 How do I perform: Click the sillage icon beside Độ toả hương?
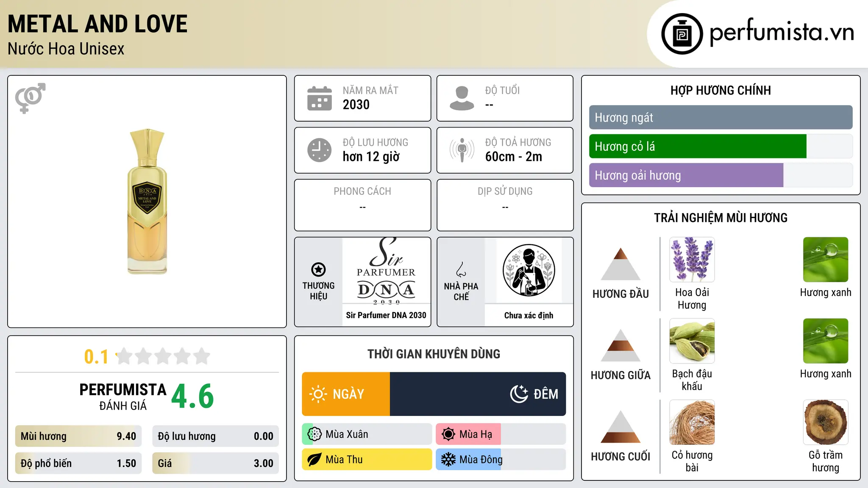(x=462, y=150)
